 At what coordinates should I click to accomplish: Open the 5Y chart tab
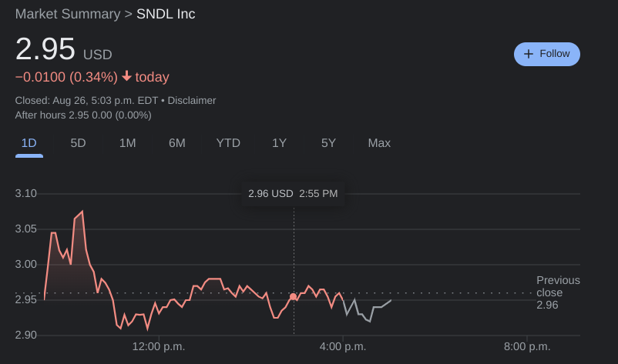point(329,143)
